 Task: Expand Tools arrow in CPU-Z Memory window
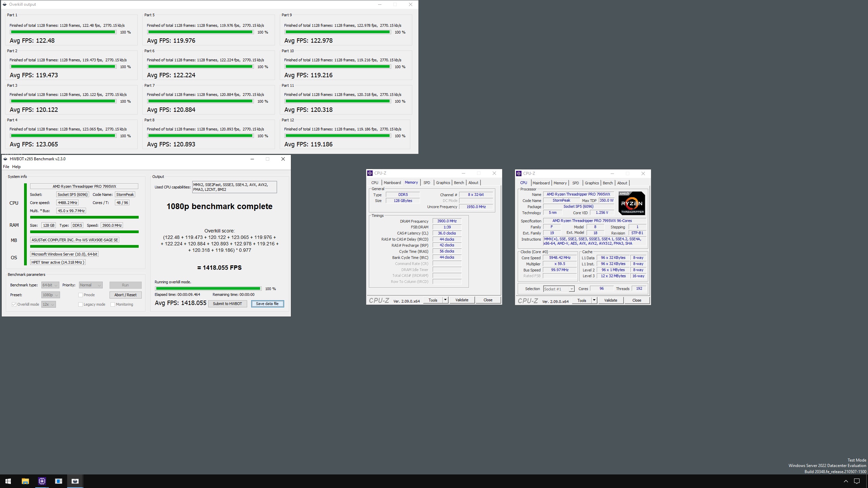pos(445,300)
